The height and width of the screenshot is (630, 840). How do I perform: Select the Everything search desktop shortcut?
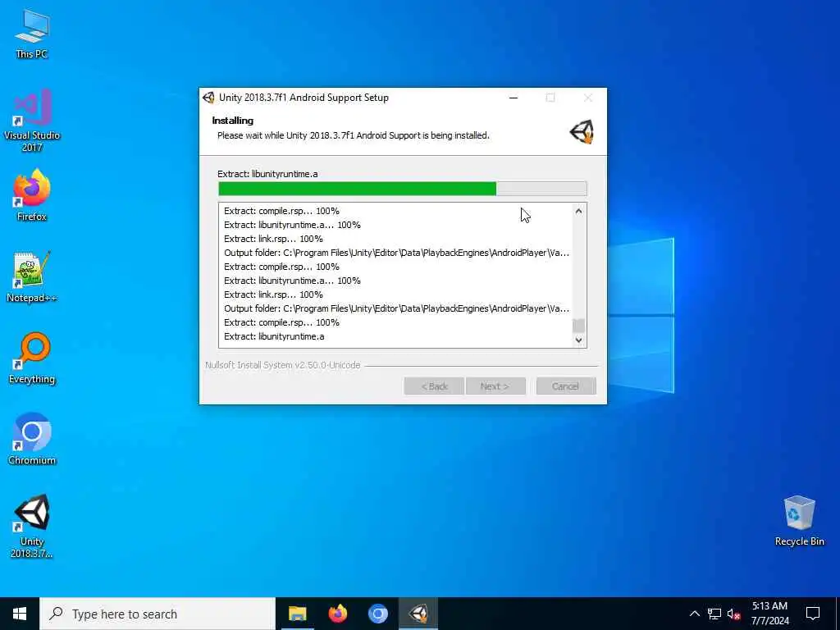coord(32,358)
